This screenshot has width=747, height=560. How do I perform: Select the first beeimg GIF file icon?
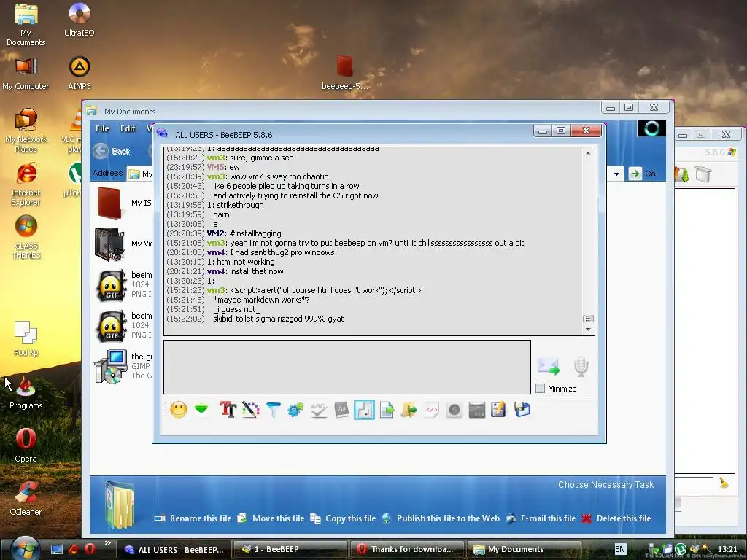[111, 285]
